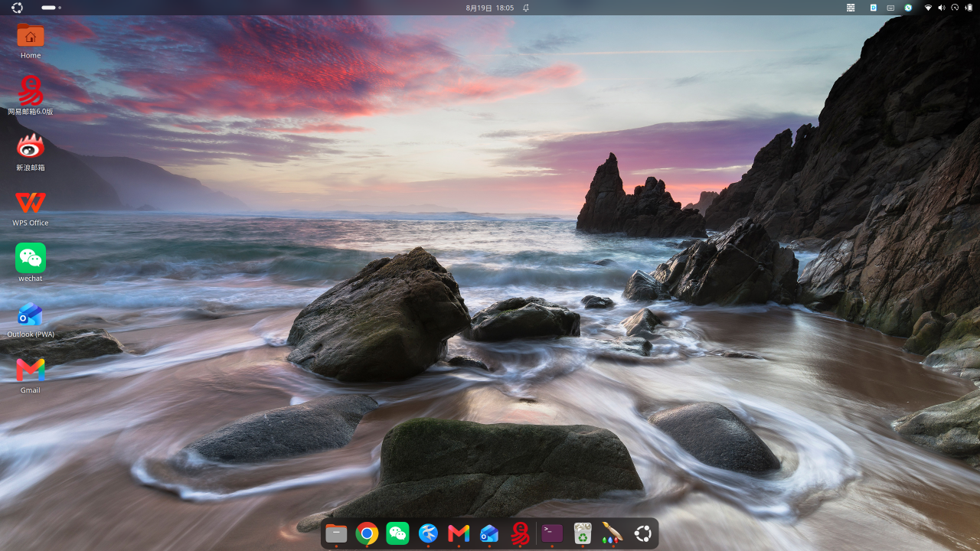The height and width of the screenshot is (551, 980).
Task: Open WeChat in the dock
Action: [x=397, y=533]
